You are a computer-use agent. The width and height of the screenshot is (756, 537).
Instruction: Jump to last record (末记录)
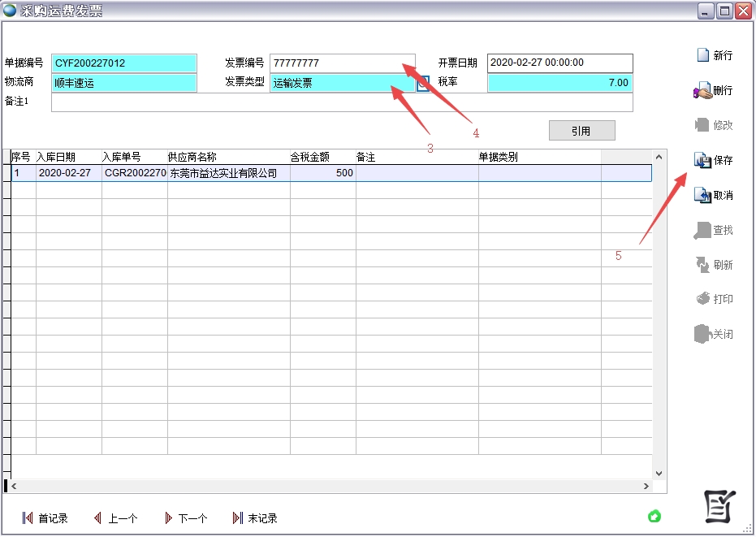pos(238,518)
